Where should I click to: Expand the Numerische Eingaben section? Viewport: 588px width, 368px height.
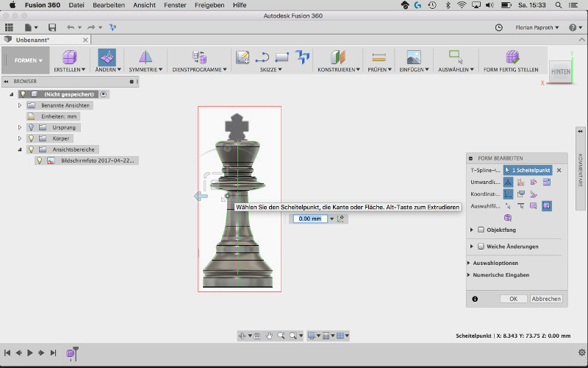click(500, 275)
